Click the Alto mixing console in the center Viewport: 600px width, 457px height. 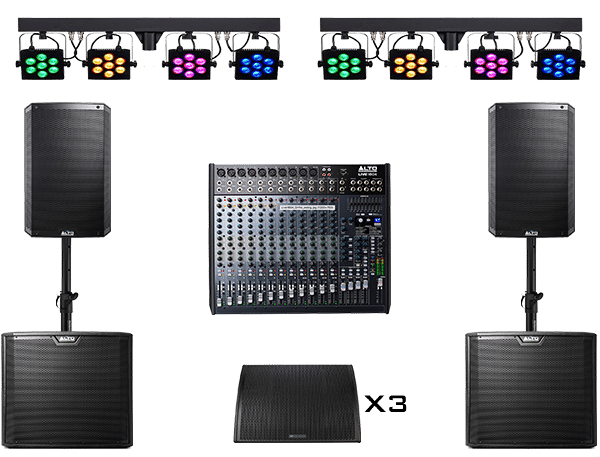click(300, 240)
